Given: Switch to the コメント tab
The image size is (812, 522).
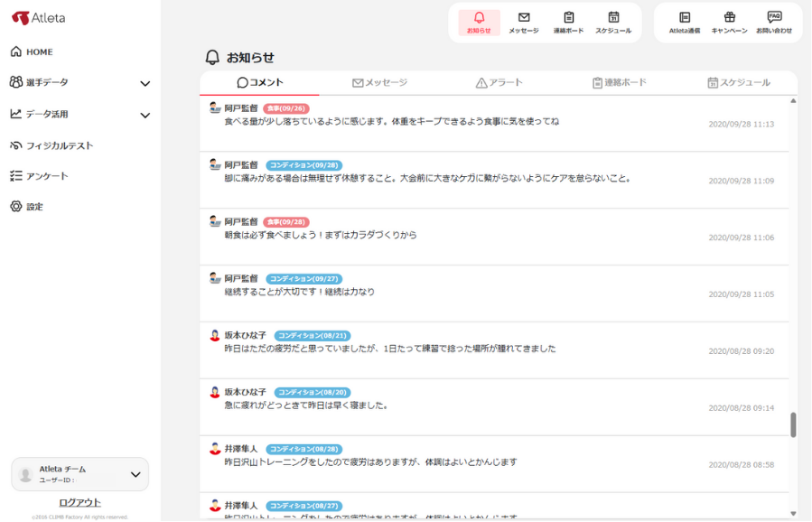Looking at the screenshot, I should (x=260, y=82).
